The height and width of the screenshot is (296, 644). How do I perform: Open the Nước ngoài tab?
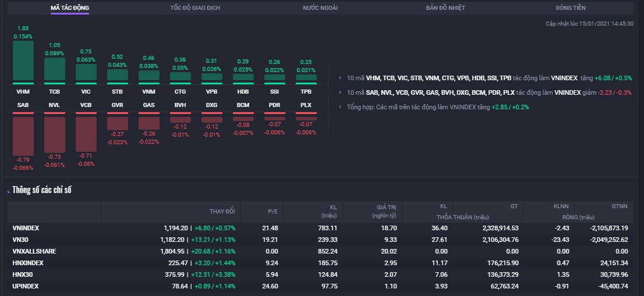pyautogui.click(x=320, y=8)
